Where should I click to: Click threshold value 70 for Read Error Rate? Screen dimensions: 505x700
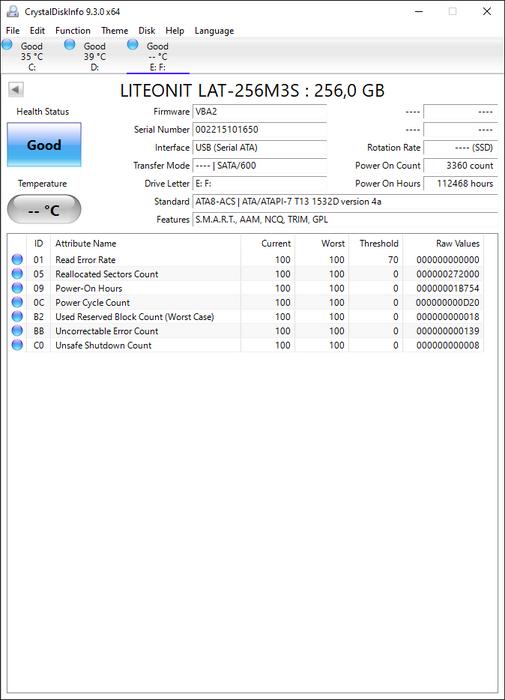[x=393, y=260]
